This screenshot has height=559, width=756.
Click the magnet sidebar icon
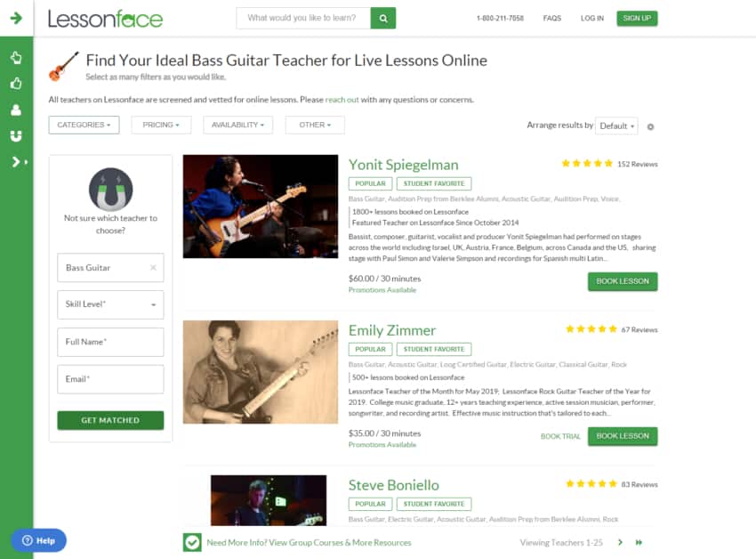click(x=16, y=136)
